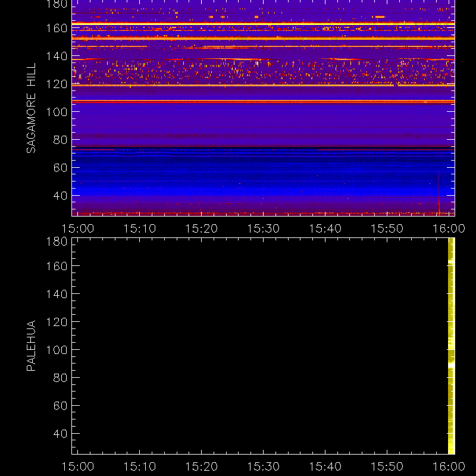Select 160 label on Sagamore Hill axis

[57, 28]
